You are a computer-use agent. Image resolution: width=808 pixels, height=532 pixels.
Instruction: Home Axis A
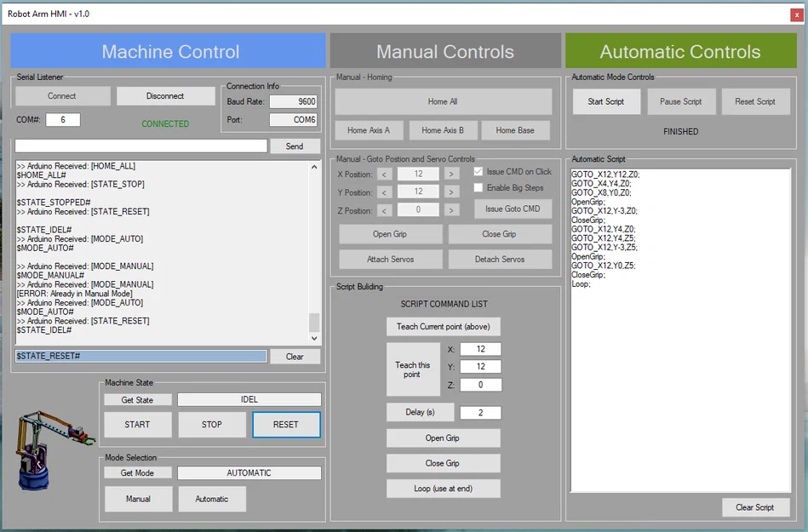369,130
